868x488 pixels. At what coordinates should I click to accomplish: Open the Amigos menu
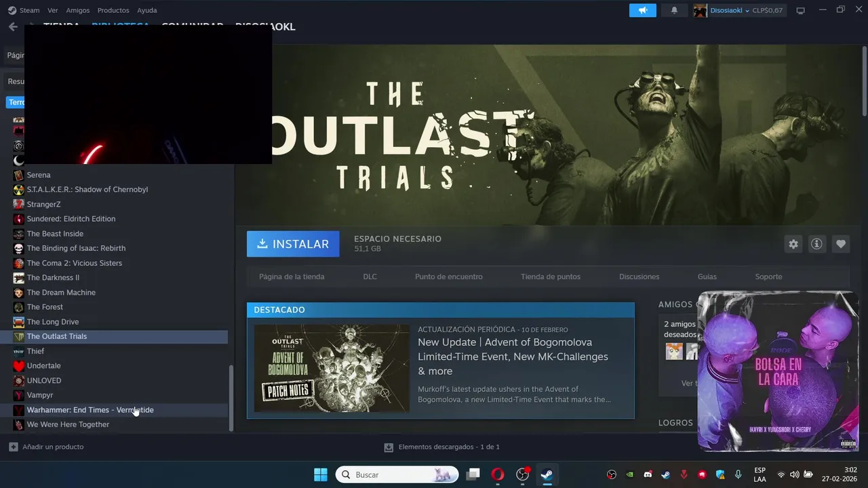[x=78, y=10]
